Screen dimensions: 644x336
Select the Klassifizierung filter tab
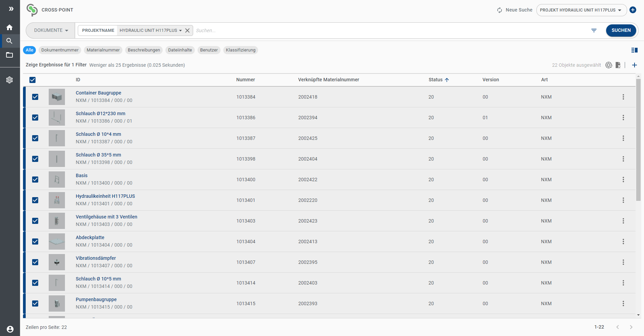tap(241, 50)
